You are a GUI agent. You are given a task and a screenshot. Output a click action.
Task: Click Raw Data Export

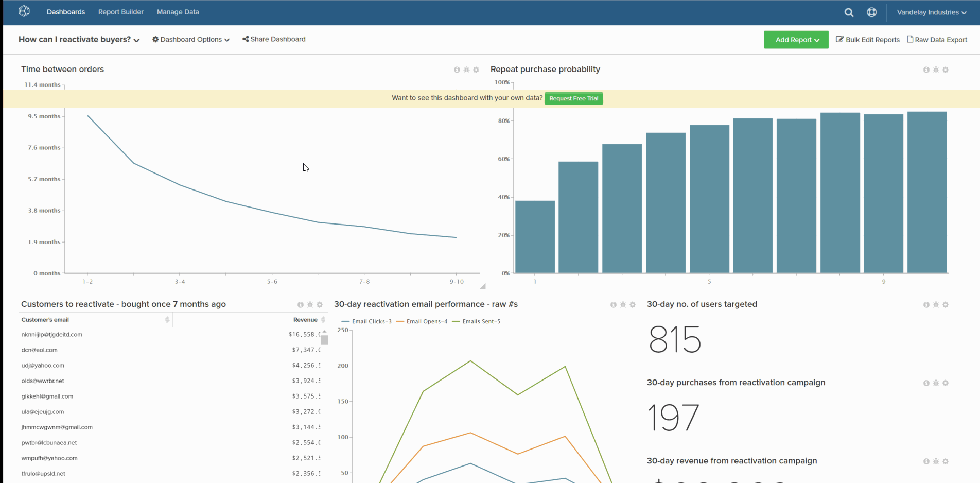pyautogui.click(x=937, y=39)
